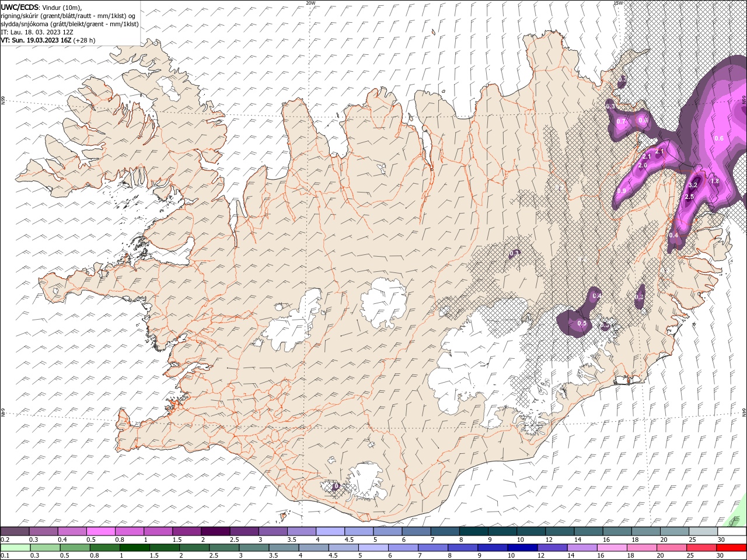
Task: Click the 0.7 precipitation value on map
Action: pyautogui.click(x=622, y=121)
